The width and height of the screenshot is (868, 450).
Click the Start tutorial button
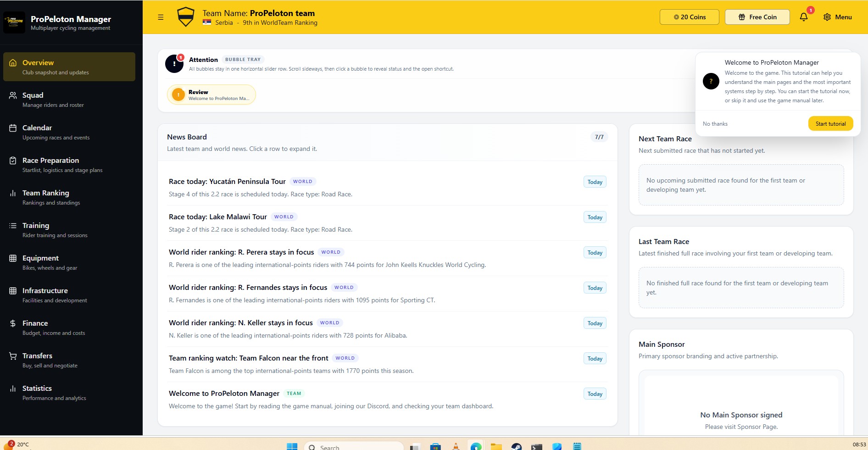pos(830,123)
